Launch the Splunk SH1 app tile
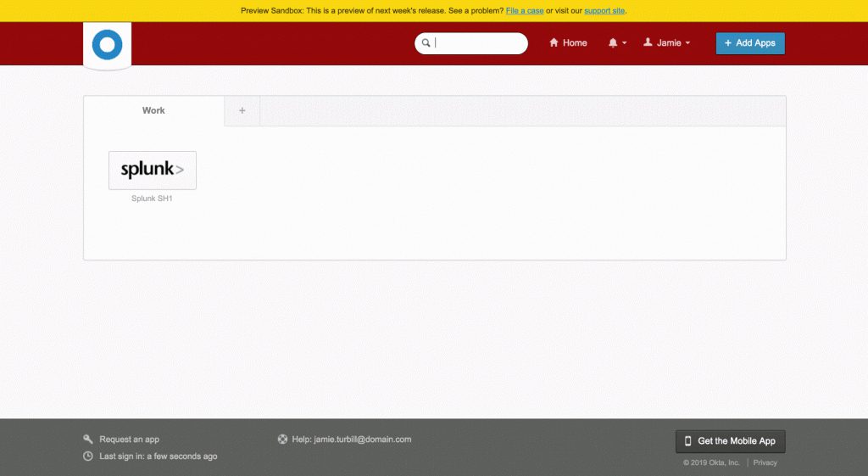Screen dimensions: 868x476 pos(153,170)
